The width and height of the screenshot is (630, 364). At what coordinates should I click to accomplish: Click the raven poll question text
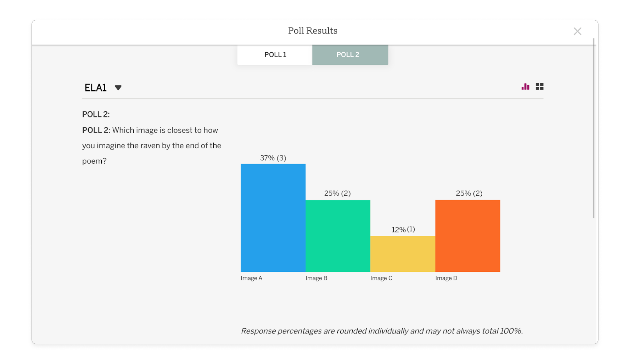pyautogui.click(x=152, y=145)
